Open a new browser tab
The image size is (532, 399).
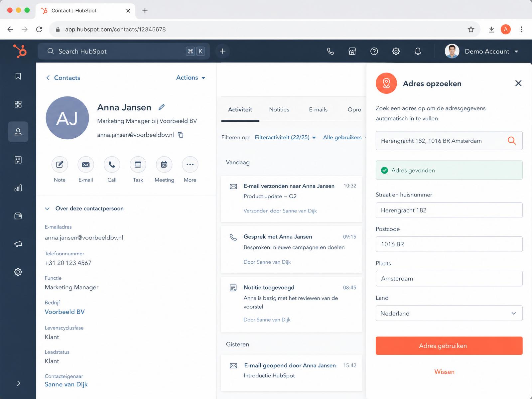coord(145,11)
